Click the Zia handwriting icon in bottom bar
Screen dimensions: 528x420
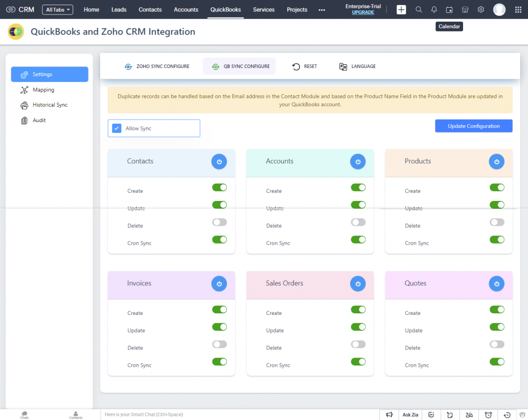(x=469, y=415)
